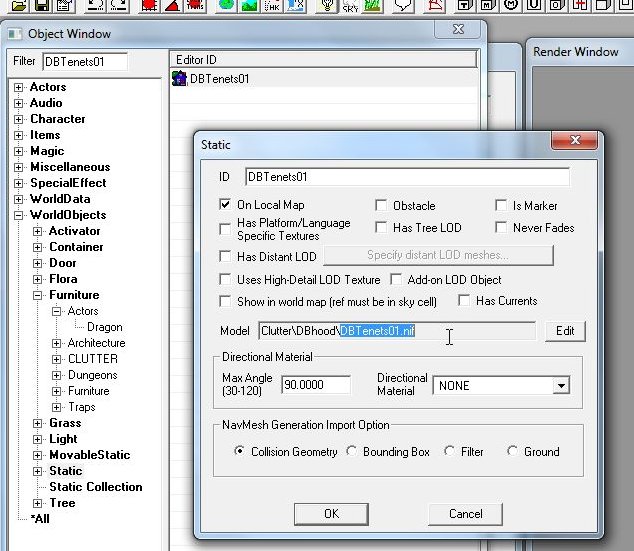Click the boxed square M icon in the toolbar
This screenshot has width=634, height=551.
point(488,5)
